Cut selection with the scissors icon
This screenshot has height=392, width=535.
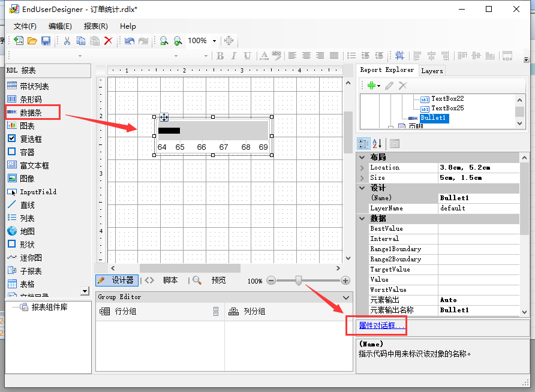[x=67, y=41]
